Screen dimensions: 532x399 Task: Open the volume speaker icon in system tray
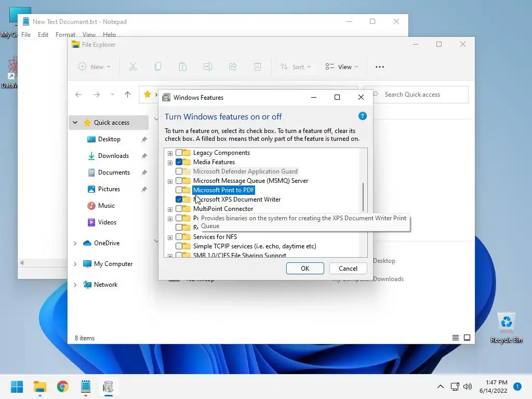coord(468,387)
